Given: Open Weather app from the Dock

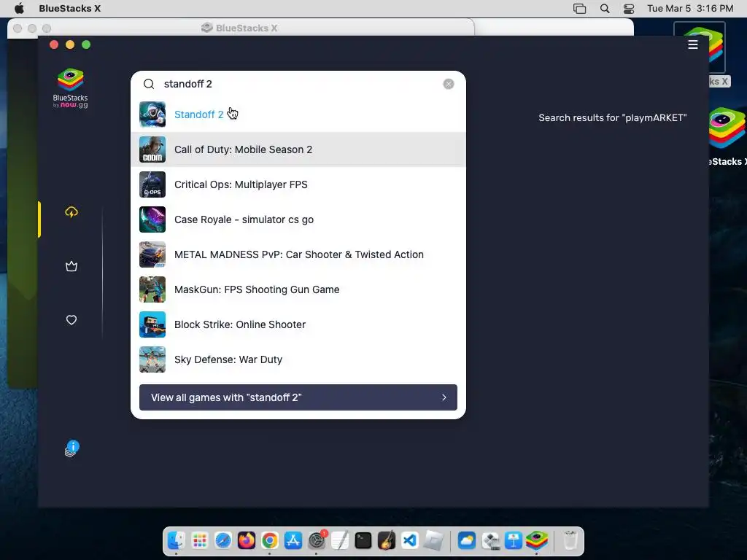Looking at the screenshot, I should (467, 541).
